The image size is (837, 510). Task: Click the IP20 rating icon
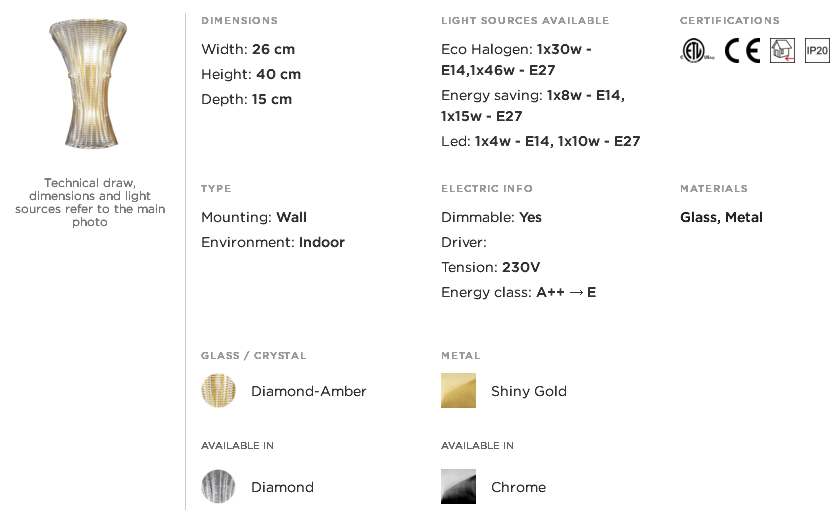817,51
